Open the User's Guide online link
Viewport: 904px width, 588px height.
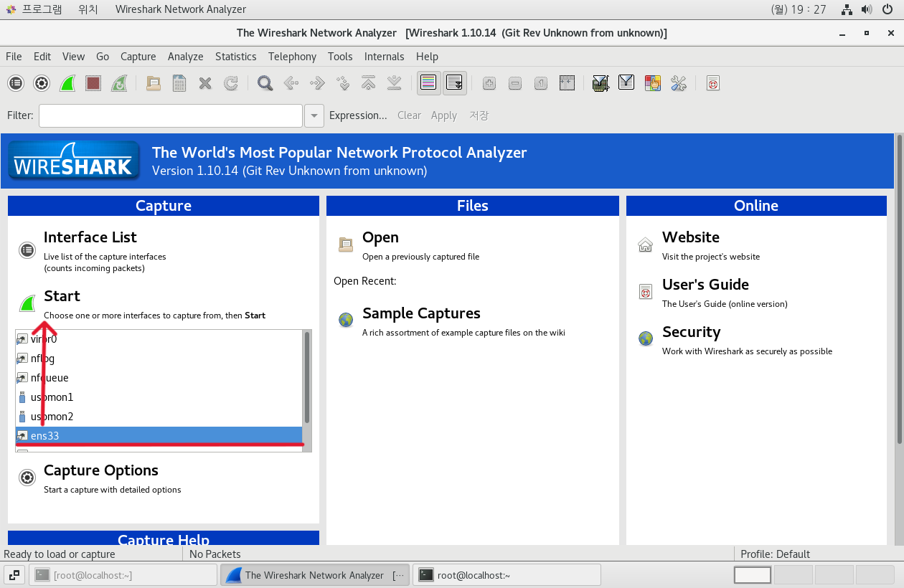point(705,285)
